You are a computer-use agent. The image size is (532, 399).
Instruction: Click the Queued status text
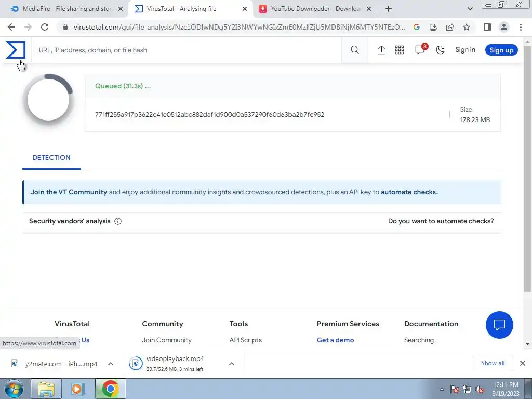click(123, 86)
